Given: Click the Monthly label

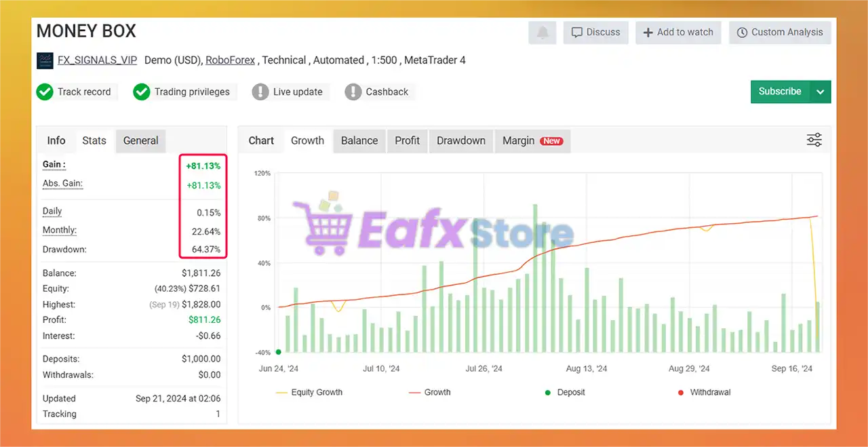Looking at the screenshot, I should point(60,231).
